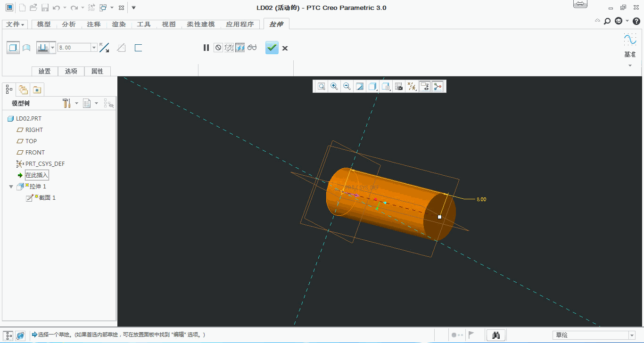Switch to the 注释 ribbon tab
Viewport: 644px width, 343px height.
click(94, 24)
